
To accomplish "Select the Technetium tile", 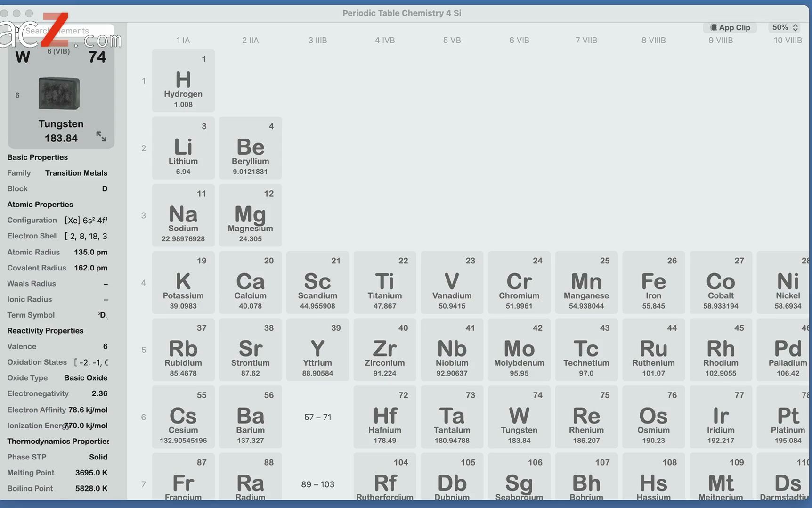I will 586,350.
